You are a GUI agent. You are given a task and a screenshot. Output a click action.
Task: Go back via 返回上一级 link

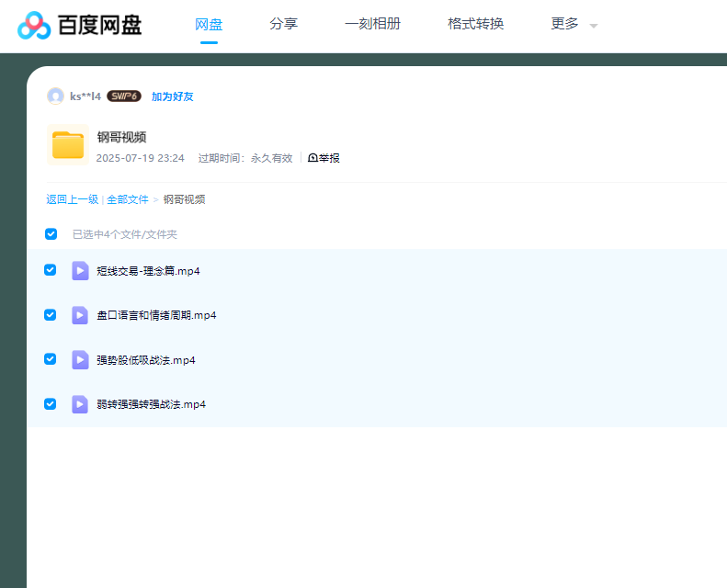click(72, 199)
